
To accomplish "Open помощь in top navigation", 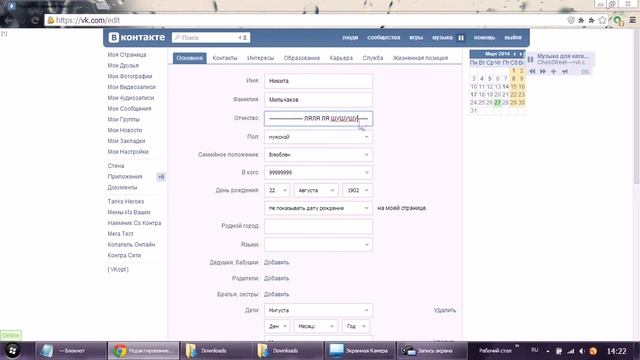I will tap(484, 38).
